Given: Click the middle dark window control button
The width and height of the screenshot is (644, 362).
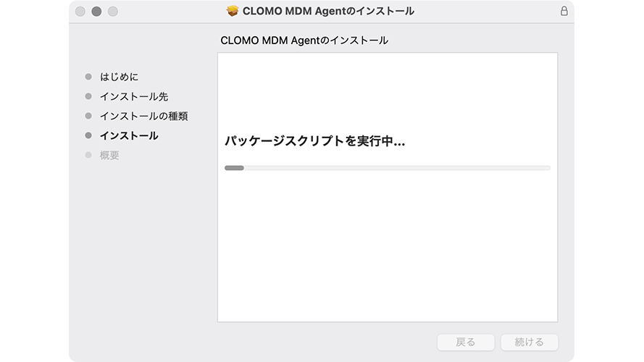Looking at the screenshot, I should (x=96, y=12).
